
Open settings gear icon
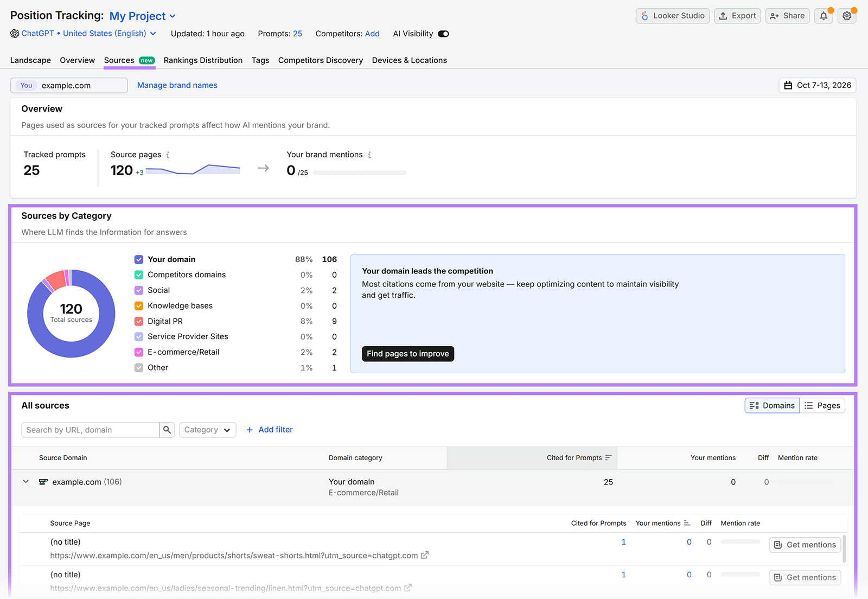(x=847, y=16)
